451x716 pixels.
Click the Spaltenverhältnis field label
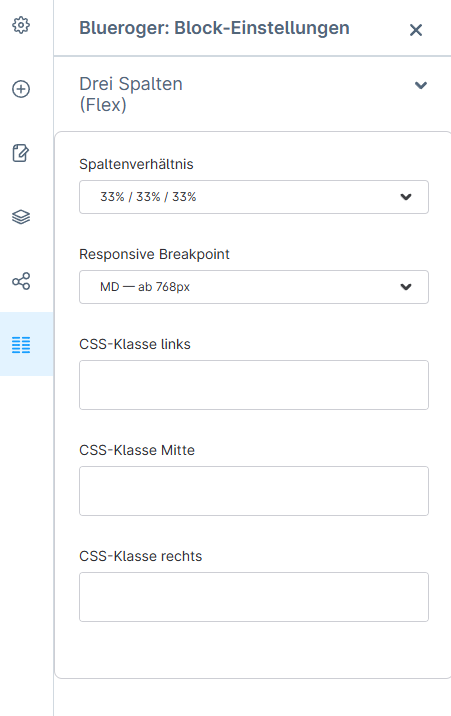pyautogui.click(x=136, y=164)
